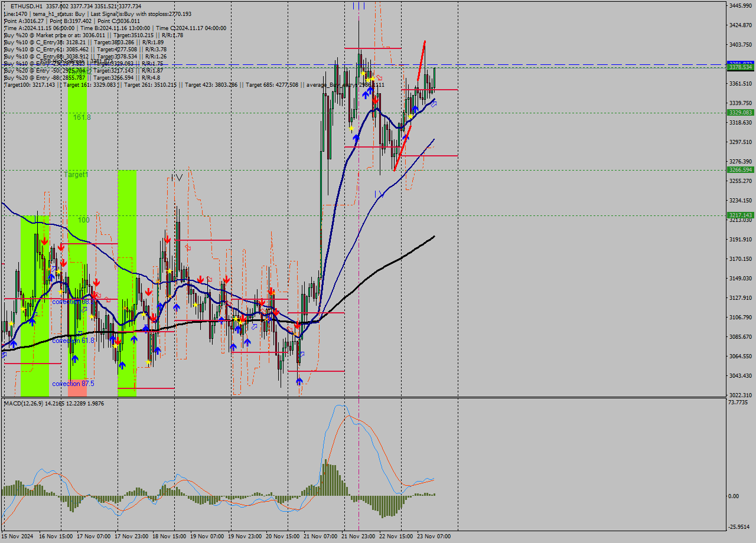Select the green 3329.083 price label
This screenshot has height=543, width=756.
click(740, 112)
